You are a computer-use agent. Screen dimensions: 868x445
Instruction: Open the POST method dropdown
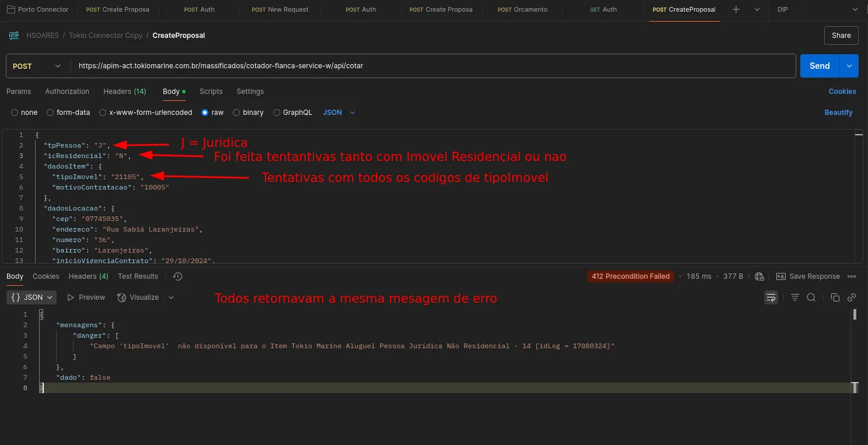[x=37, y=66]
